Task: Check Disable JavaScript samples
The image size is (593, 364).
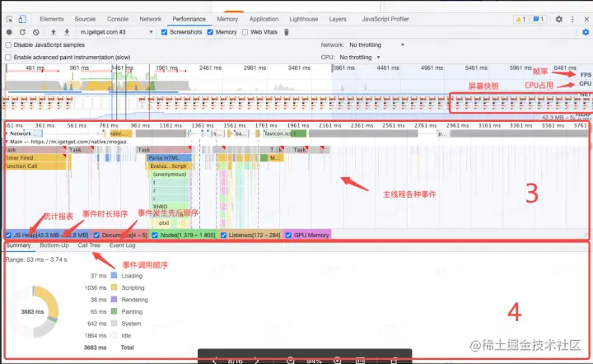Action: pos(8,45)
